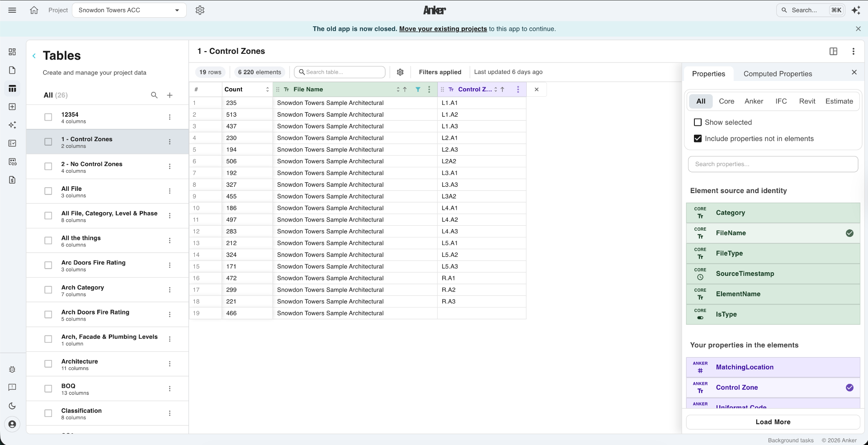Click the Load More button
Viewport: 868px width, 445px height.
(773, 422)
